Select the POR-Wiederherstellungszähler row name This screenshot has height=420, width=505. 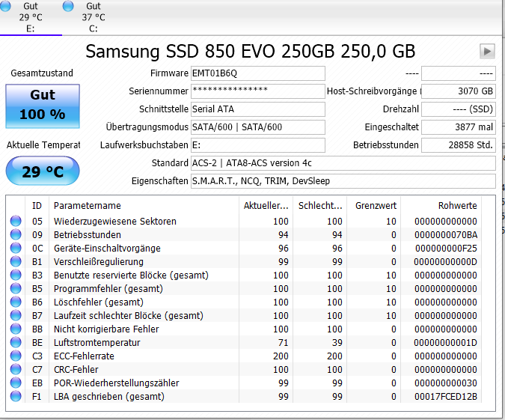tap(116, 383)
